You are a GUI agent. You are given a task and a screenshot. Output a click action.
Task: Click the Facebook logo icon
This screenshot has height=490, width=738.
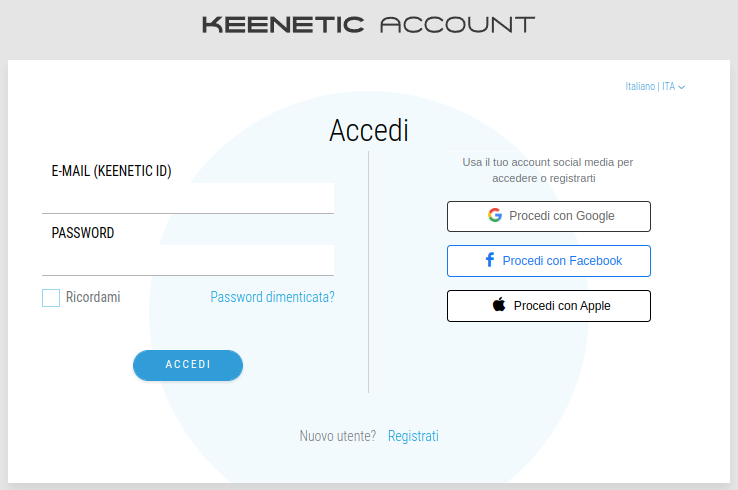(490, 260)
